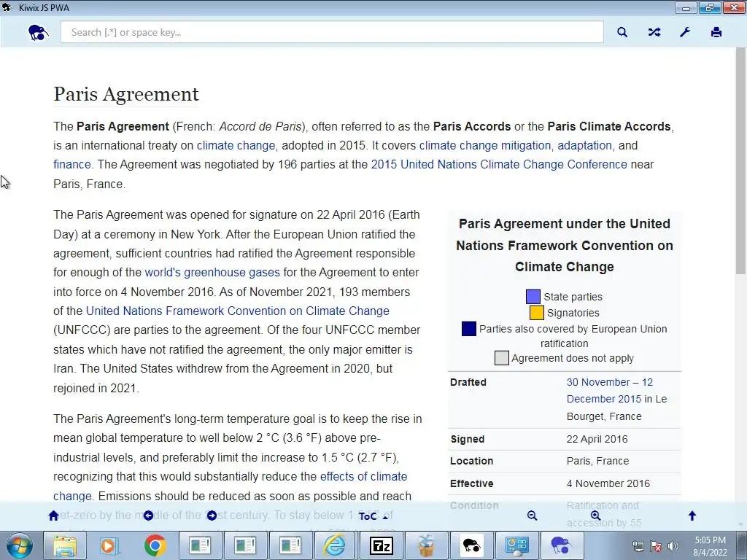Expand the ToC table of contents
This screenshot has height=560, width=747.
[373, 516]
